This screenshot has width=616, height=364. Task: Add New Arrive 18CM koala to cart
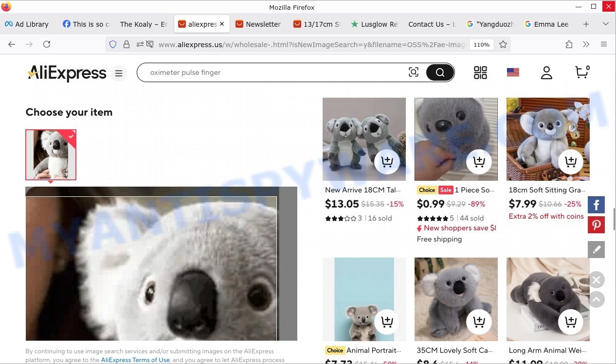click(387, 162)
